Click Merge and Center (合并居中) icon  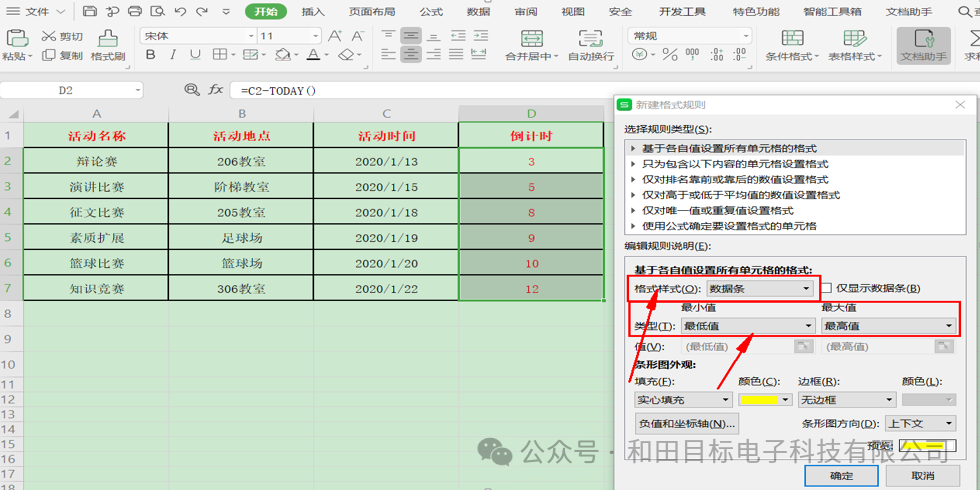531,39
